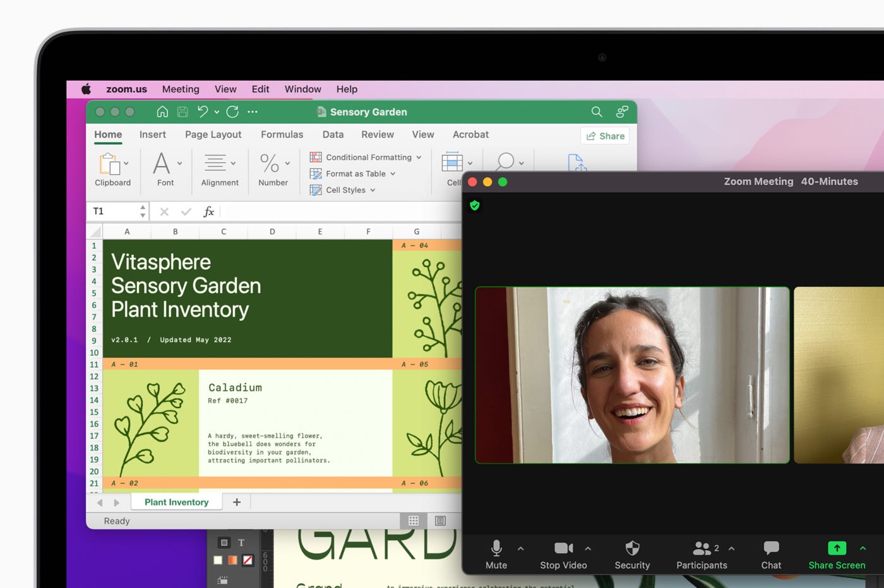Go to next sheet arrow

click(116, 503)
